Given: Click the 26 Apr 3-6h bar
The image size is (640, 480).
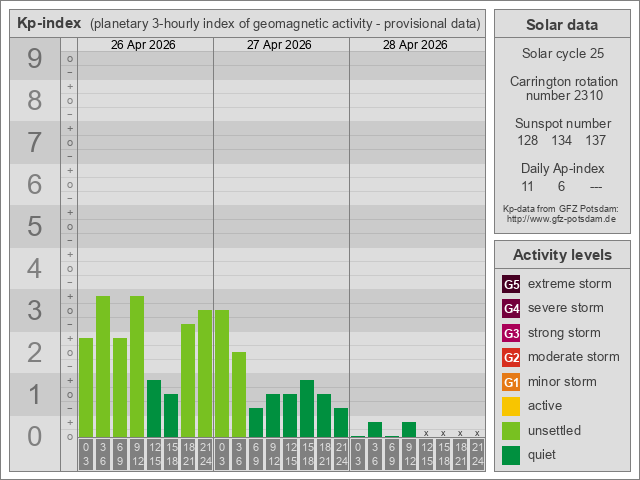Looking at the screenshot, I should 103,367.
